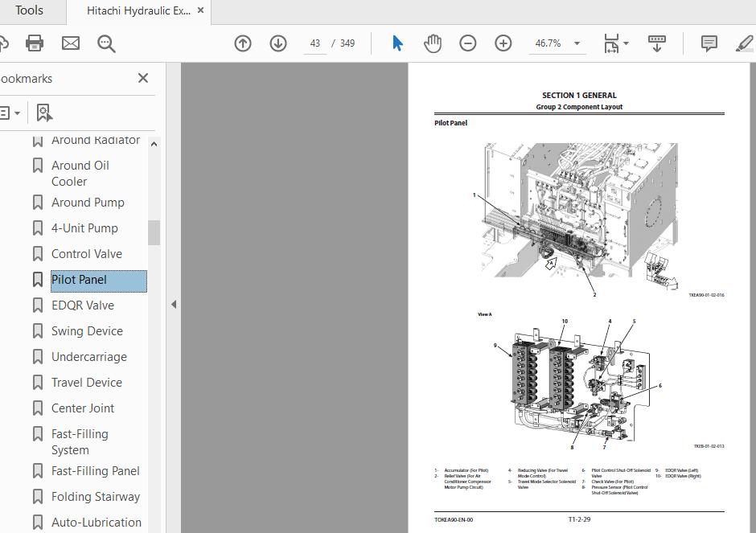The height and width of the screenshot is (533, 756).
Task: Activate the arrow Selection tool
Action: (x=396, y=43)
